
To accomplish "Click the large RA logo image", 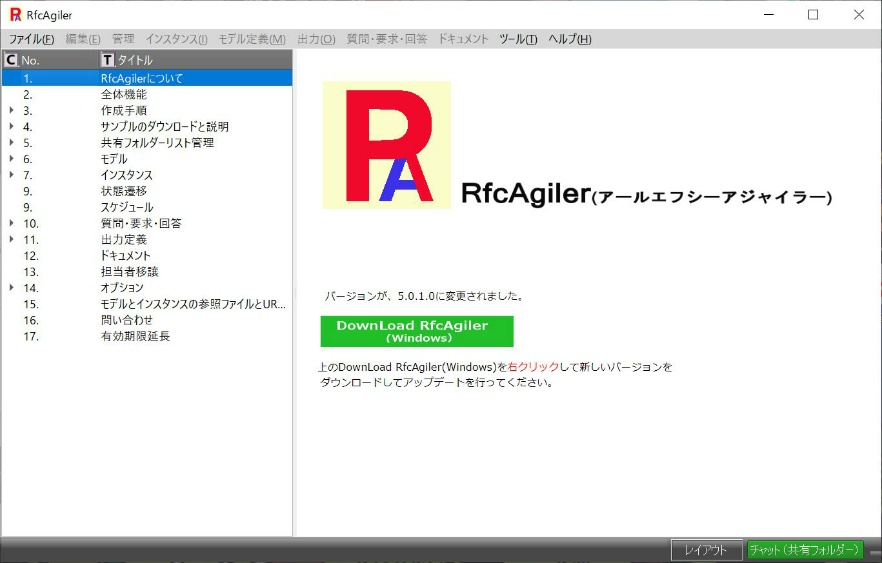I will point(386,145).
